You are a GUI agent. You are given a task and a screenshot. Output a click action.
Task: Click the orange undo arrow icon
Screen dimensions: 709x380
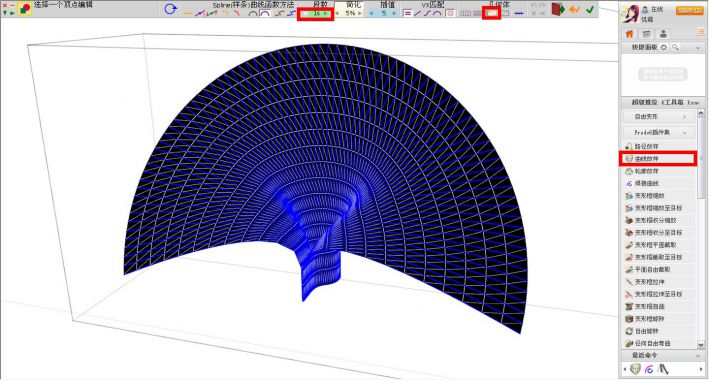[575, 9]
